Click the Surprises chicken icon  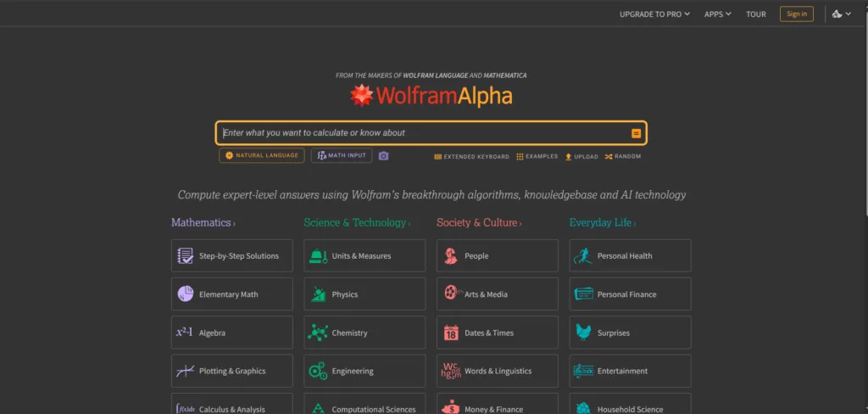(x=583, y=332)
